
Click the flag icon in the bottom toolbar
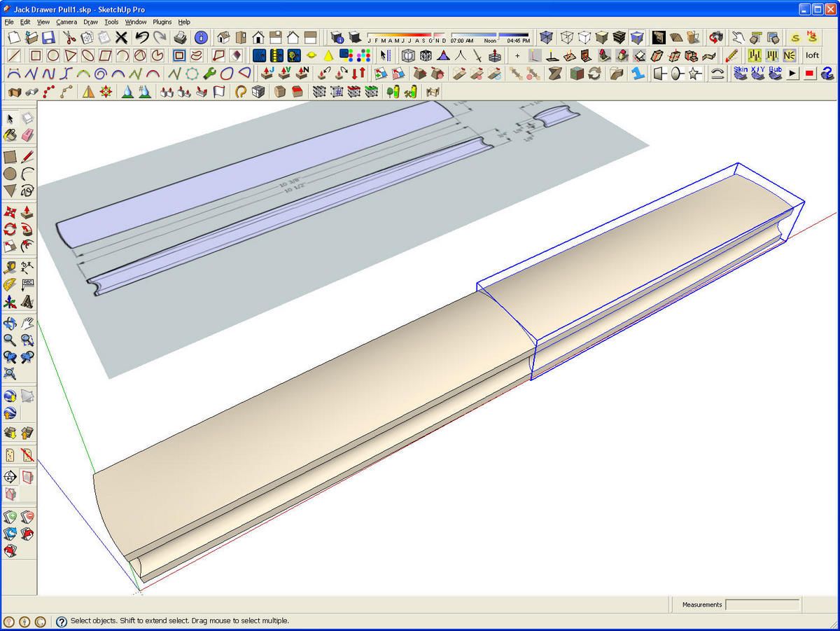coord(219,91)
